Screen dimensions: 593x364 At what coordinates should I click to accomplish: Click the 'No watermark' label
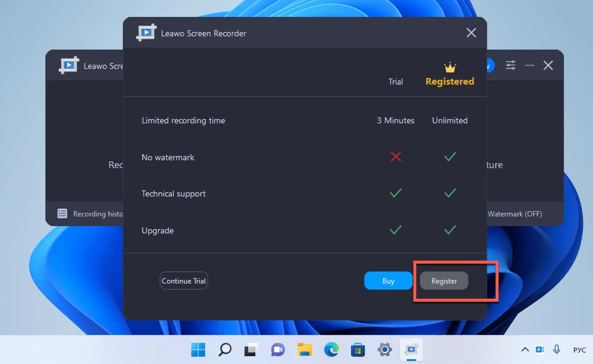tap(168, 157)
